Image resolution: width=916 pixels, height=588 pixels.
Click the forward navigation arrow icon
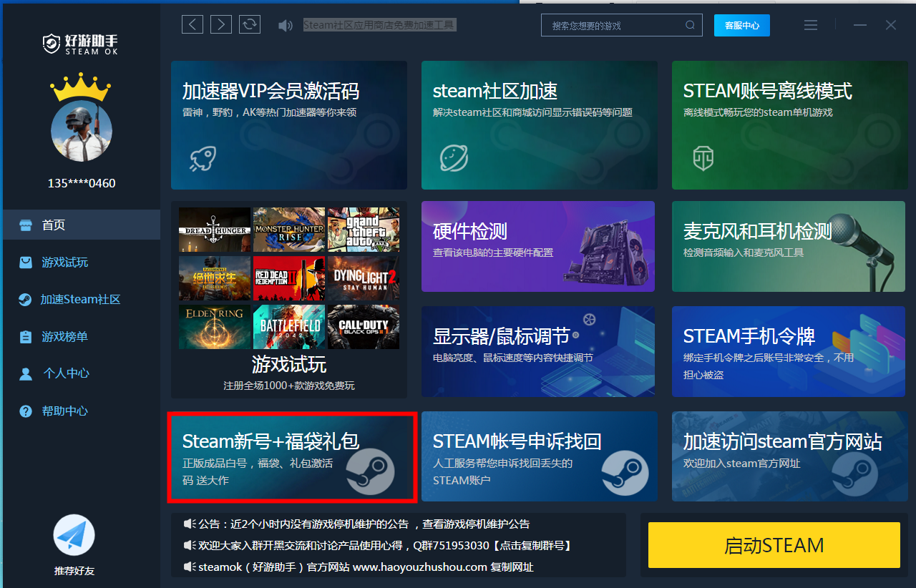coord(221,25)
